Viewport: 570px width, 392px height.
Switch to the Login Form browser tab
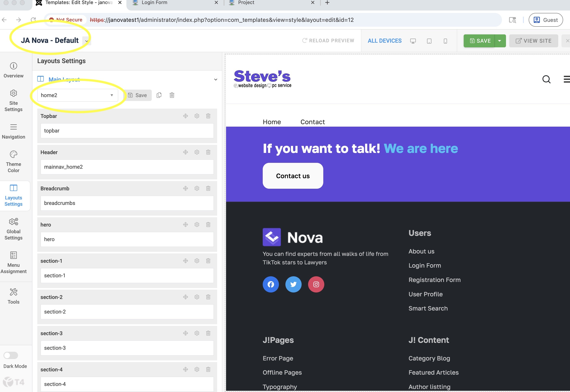point(154,3)
